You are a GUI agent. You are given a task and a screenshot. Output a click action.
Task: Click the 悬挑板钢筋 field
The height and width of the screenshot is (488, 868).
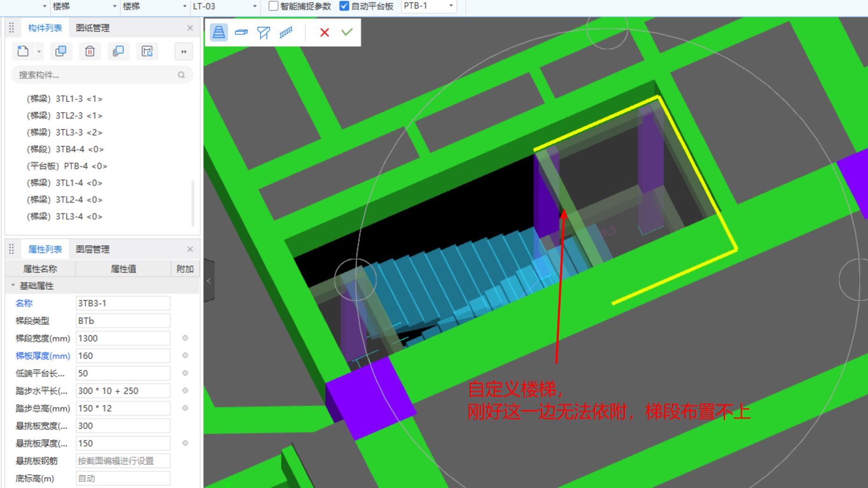(x=123, y=461)
